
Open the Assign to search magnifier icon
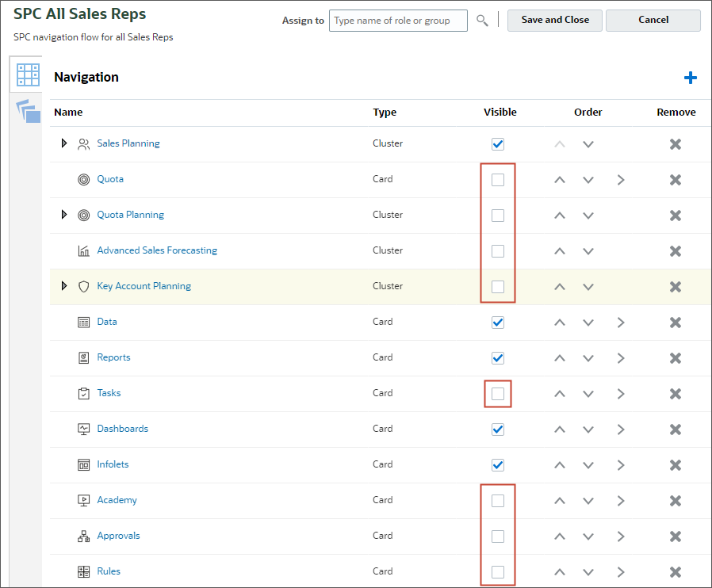point(483,21)
